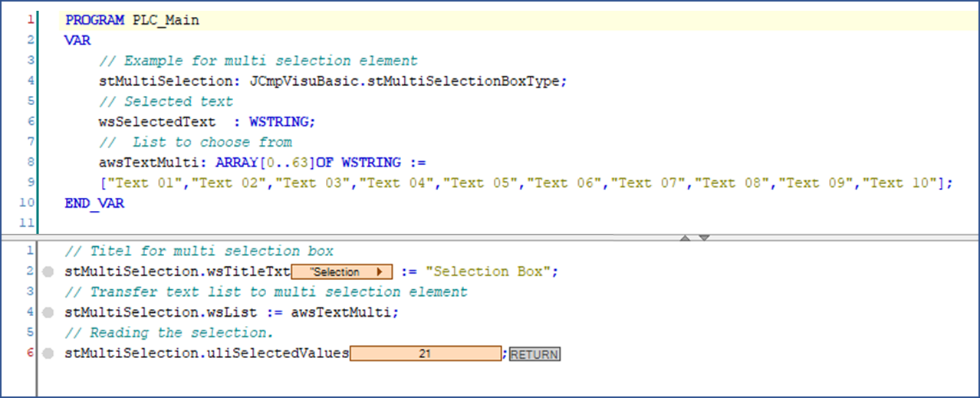
Task: Toggle breakpoint dot on wsTitleTxt line
Action: [49, 272]
